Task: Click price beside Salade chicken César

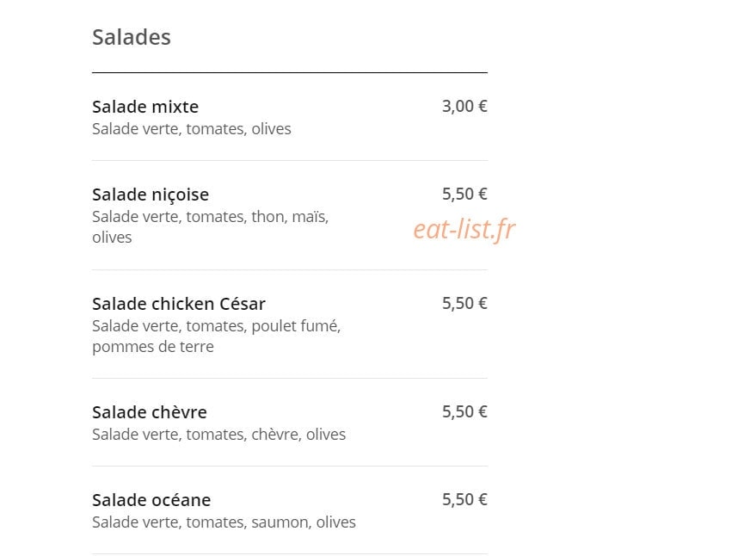Action: [x=464, y=304]
